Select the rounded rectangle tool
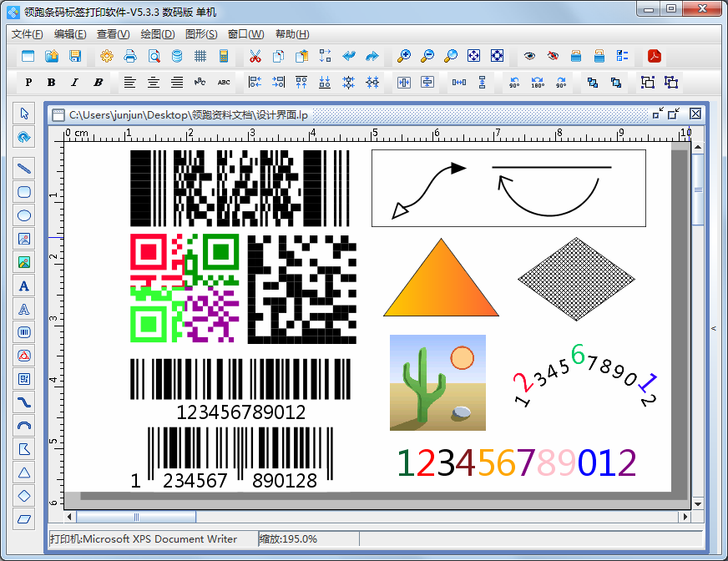Viewport: 728px width, 561px height. [x=24, y=192]
